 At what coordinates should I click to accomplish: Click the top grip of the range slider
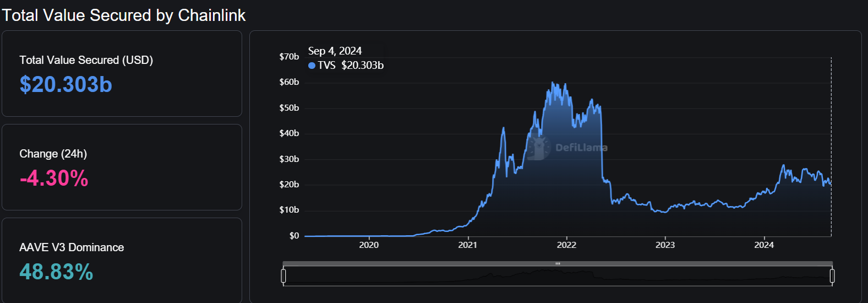coord(558,264)
